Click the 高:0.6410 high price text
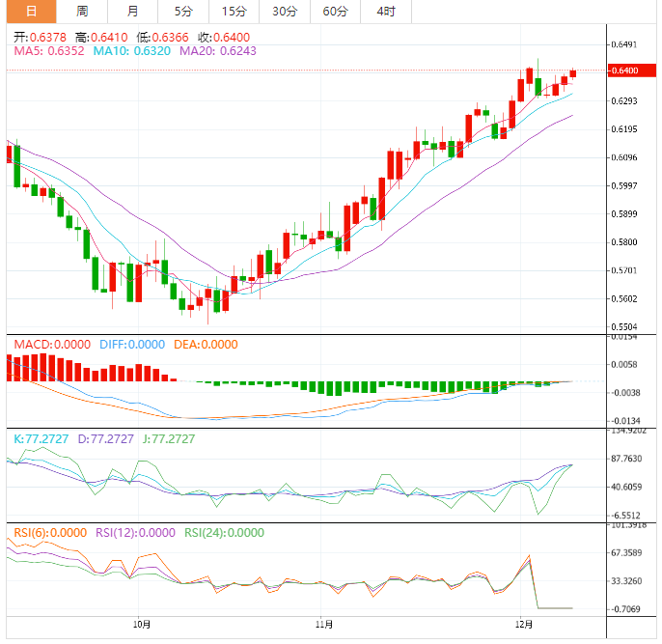 (101, 37)
